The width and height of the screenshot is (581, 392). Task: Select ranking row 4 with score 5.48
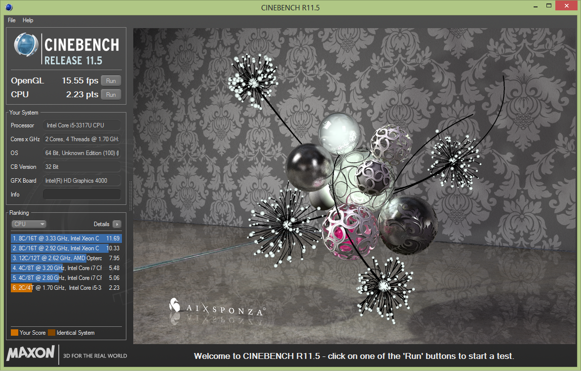[x=66, y=268]
